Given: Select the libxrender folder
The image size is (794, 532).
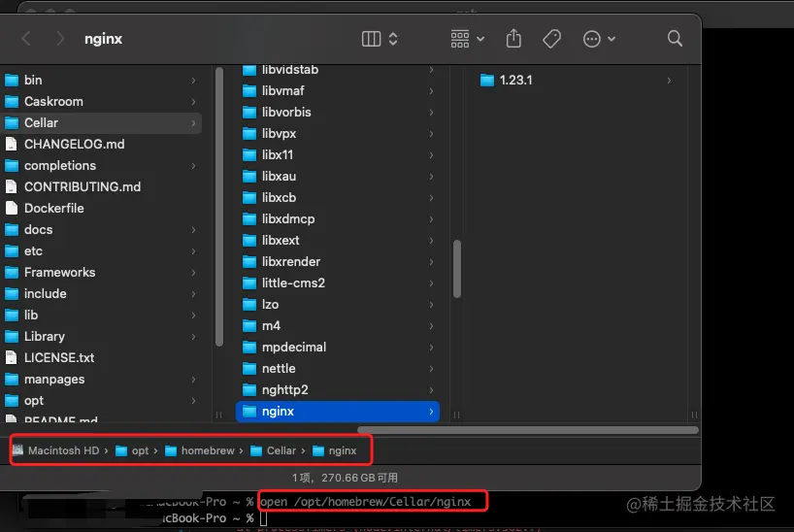Looking at the screenshot, I should pos(338,261).
